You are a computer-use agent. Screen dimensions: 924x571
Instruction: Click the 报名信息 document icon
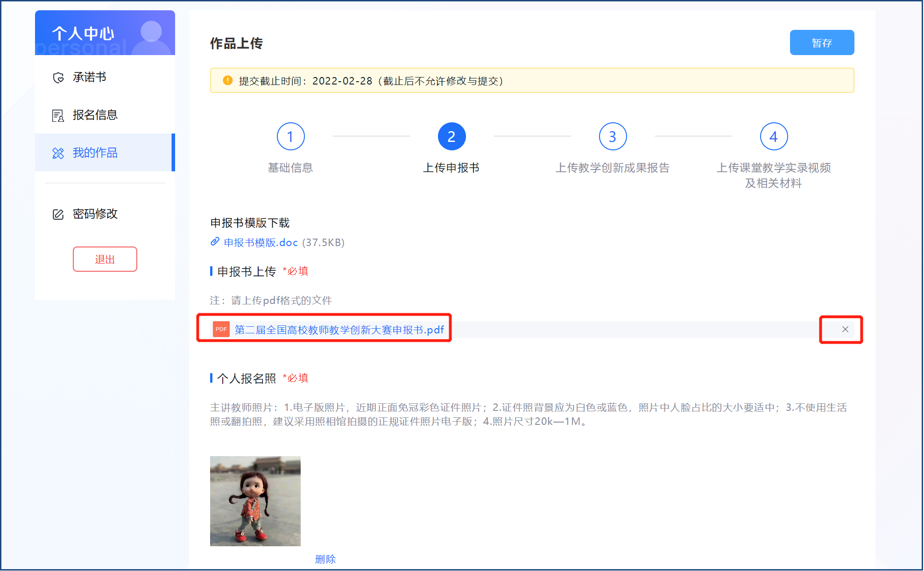click(57, 114)
